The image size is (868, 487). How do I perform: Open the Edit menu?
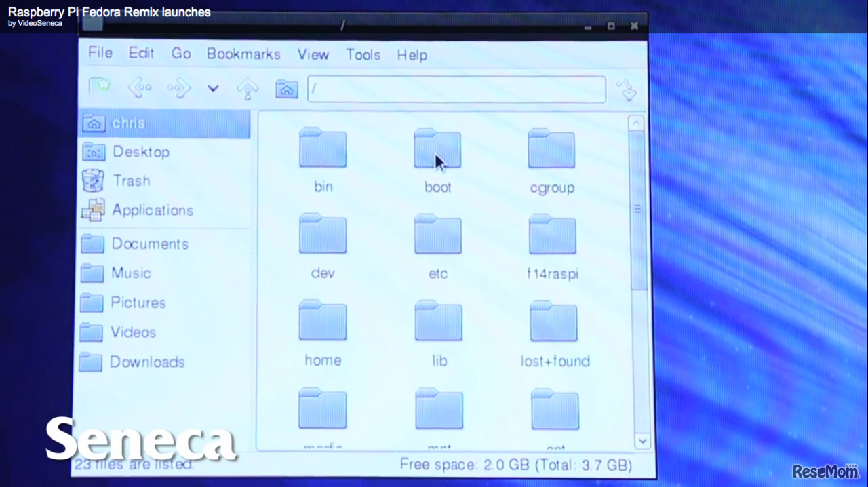click(x=142, y=53)
